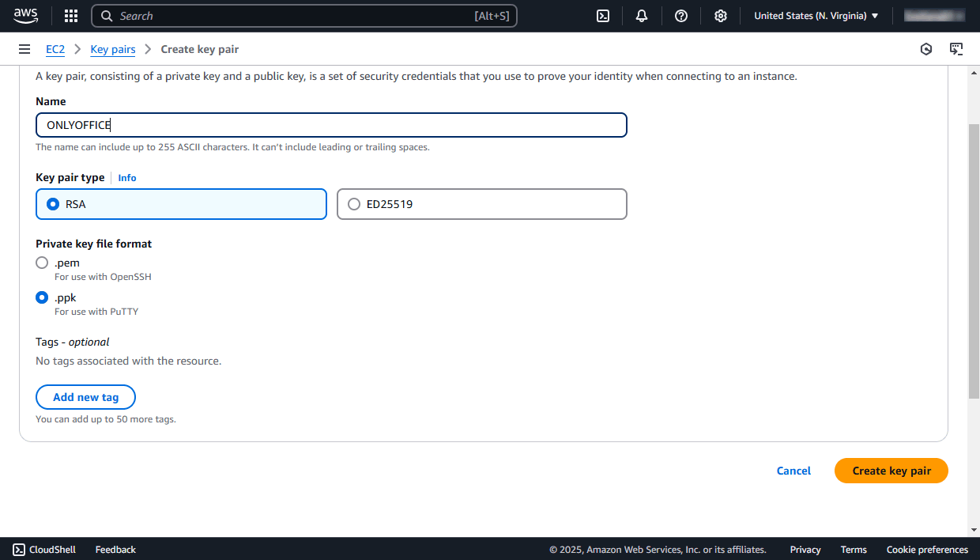The image size is (980, 560).
Task: Open the sidebar hamburger menu
Action: tap(24, 48)
